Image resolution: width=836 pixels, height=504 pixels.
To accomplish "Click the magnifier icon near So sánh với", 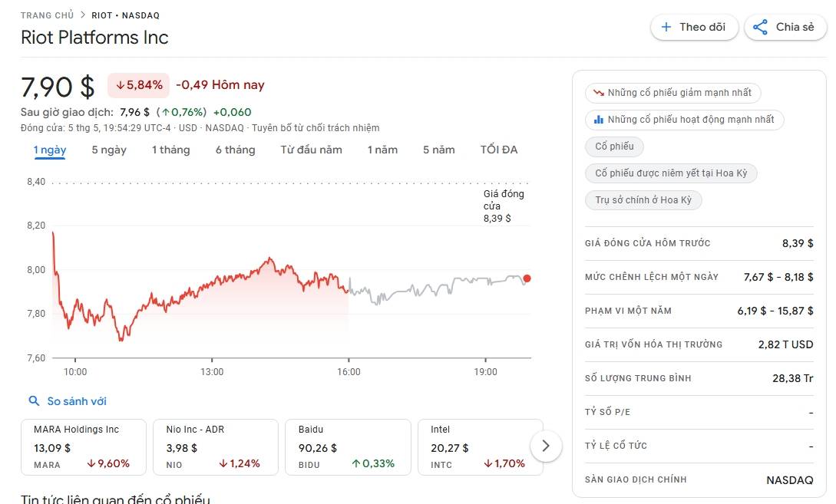I will point(34,400).
